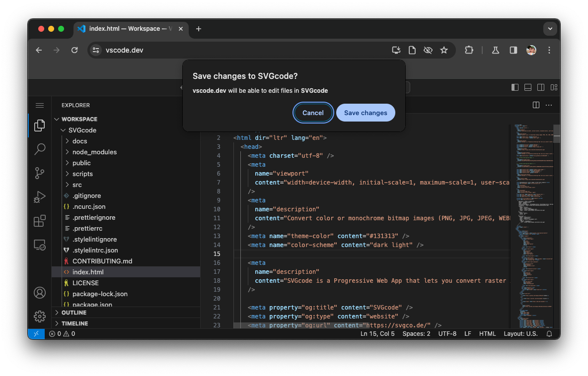The height and width of the screenshot is (376, 588).
Task: Open the Extensions view
Action: [40, 221]
